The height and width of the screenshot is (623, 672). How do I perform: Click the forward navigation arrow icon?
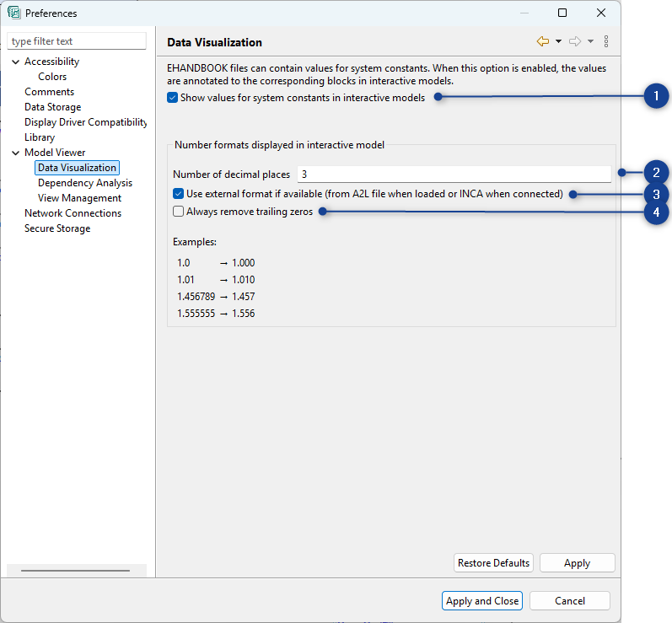(x=575, y=41)
